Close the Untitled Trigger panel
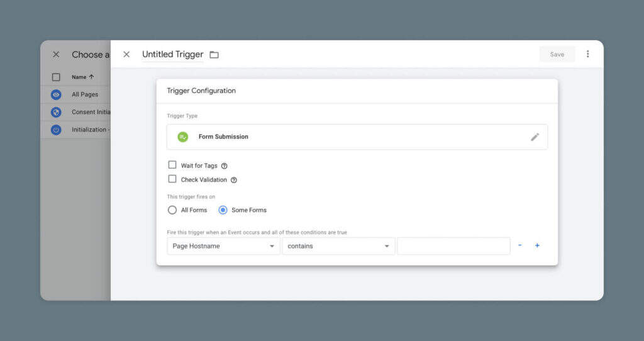 [126, 54]
